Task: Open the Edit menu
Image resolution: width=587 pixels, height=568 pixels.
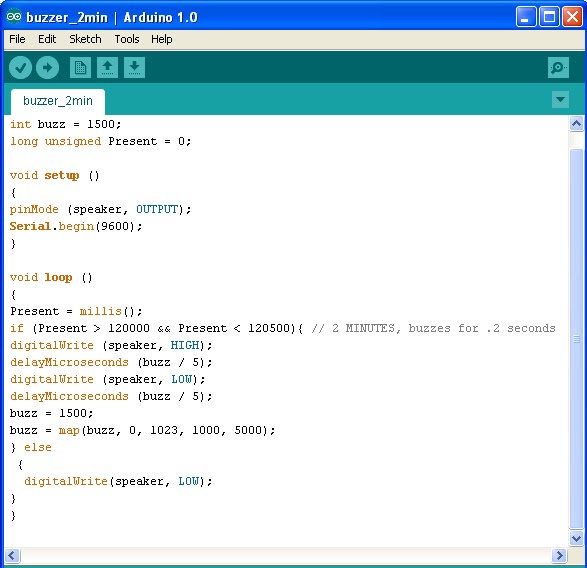Action: [47, 39]
